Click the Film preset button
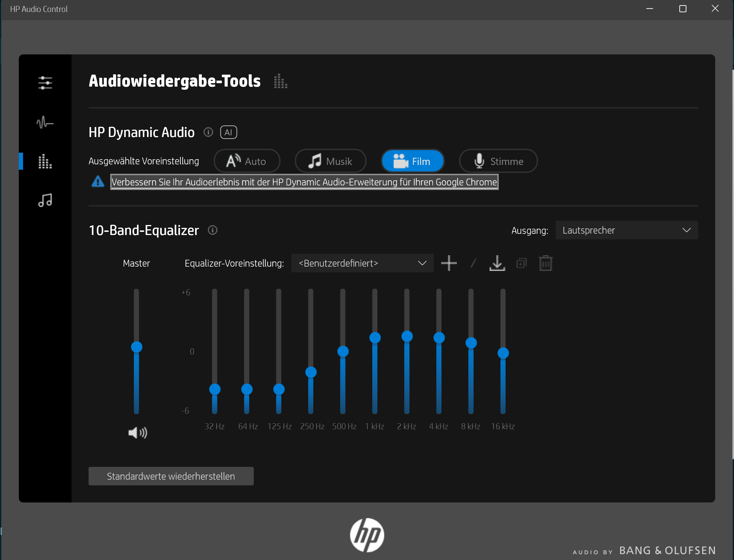 (x=412, y=161)
